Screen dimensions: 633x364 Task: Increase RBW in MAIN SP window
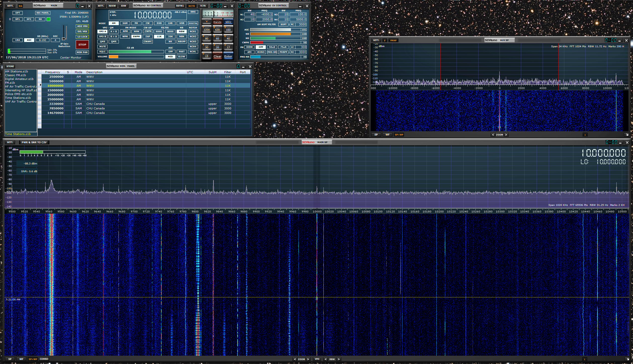(x=339, y=359)
